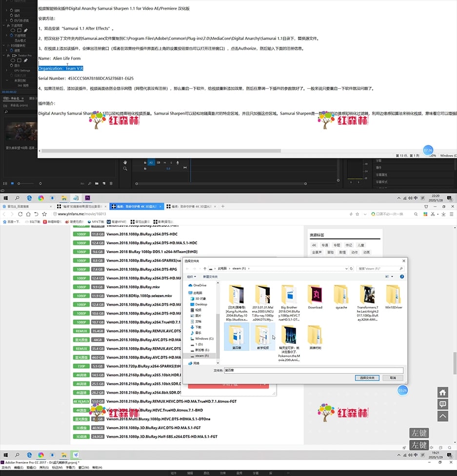Image resolution: width=457 pixels, height=476 pixels.
Task: Expand the chevron after steam (F:) breadcrumb
Action: click(249, 269)
